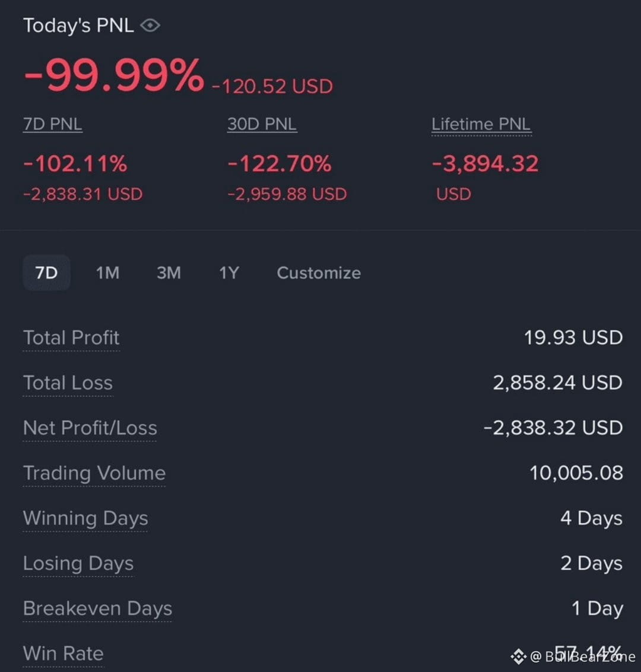Image resolution: width=641 pixels, height=672 pixels.
Task: Open the Customize date range option
Action: (x=319, y=273)
